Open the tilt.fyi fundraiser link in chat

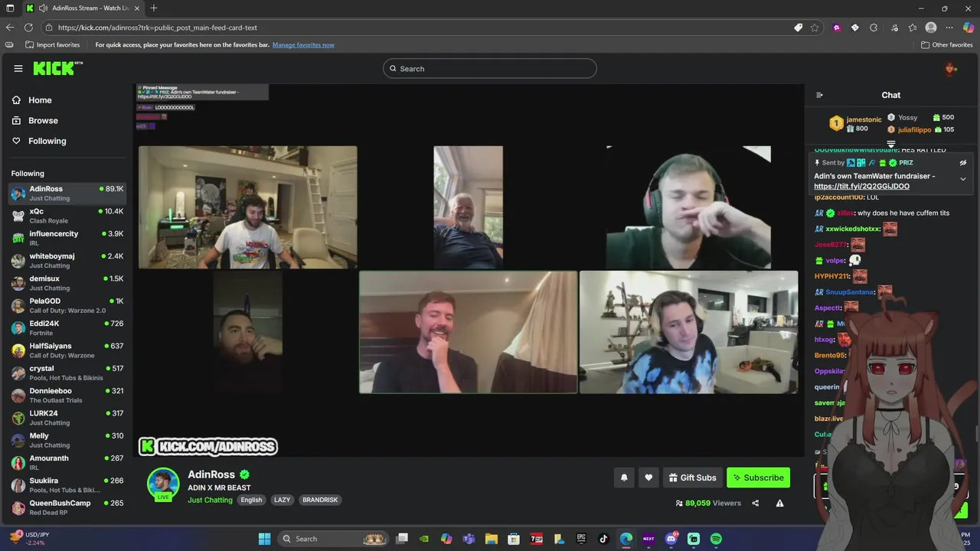[861, 186]
